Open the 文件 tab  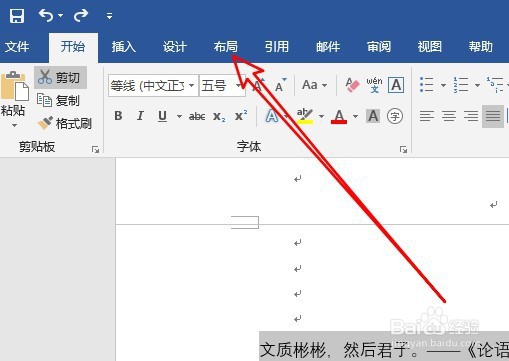(17, 47)
